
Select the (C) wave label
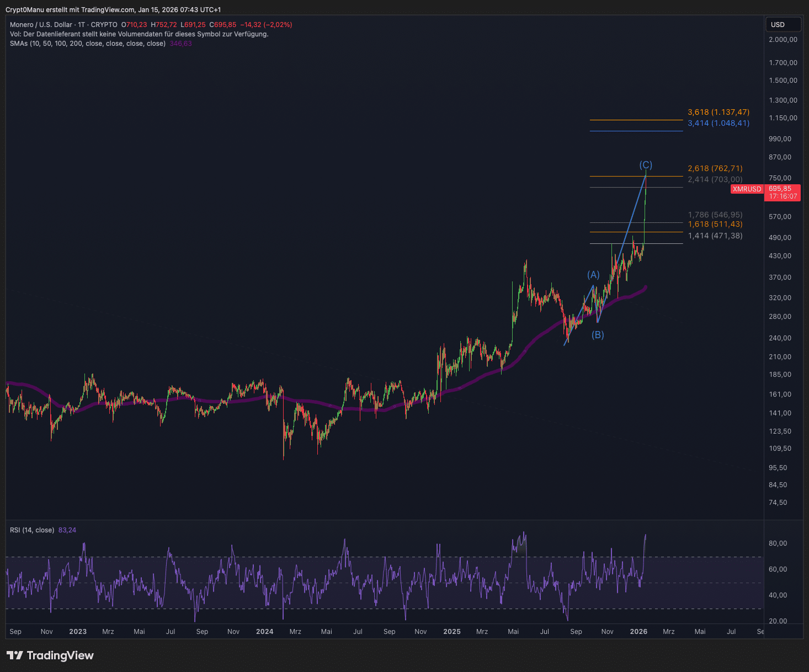point(646,165)
